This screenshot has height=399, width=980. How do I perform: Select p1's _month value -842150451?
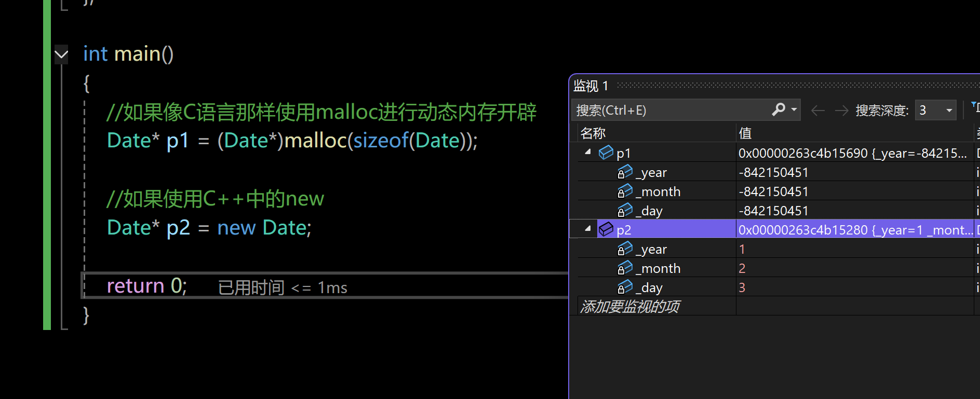773,191
